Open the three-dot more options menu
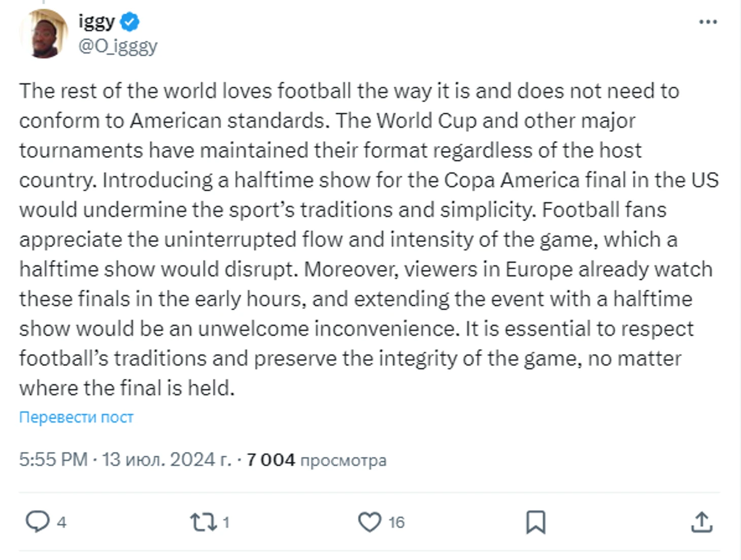 [708, 22]
